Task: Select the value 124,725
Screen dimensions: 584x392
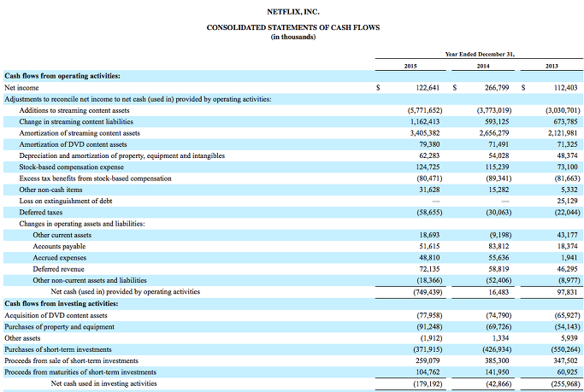Action: click(428, 167)
